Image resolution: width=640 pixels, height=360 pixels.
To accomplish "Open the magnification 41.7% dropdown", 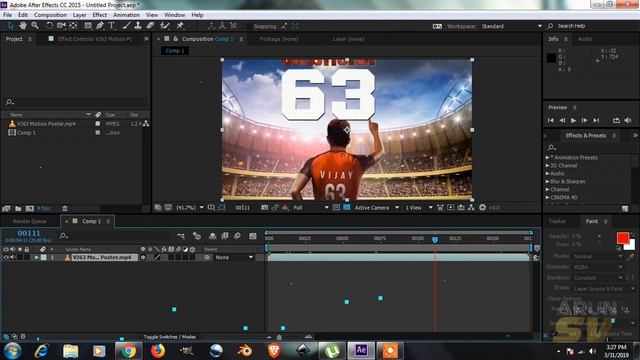I will 190,208.
